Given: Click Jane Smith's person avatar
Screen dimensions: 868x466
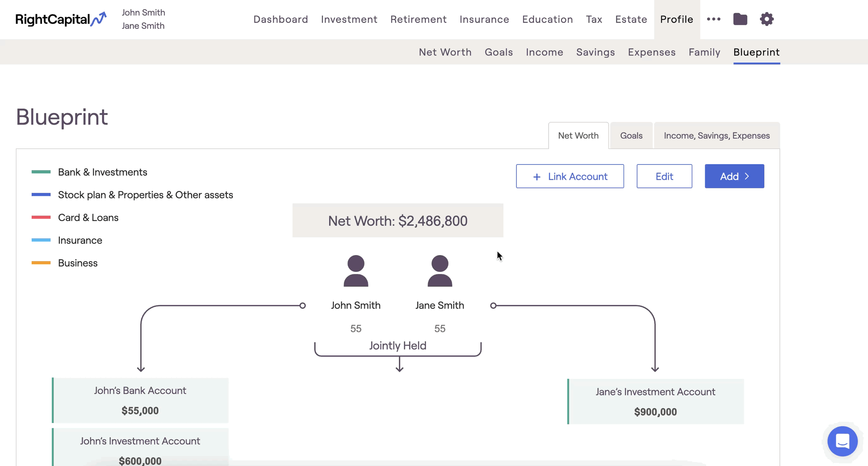Looking at the screenshot, I should click(x=440, y=271).
